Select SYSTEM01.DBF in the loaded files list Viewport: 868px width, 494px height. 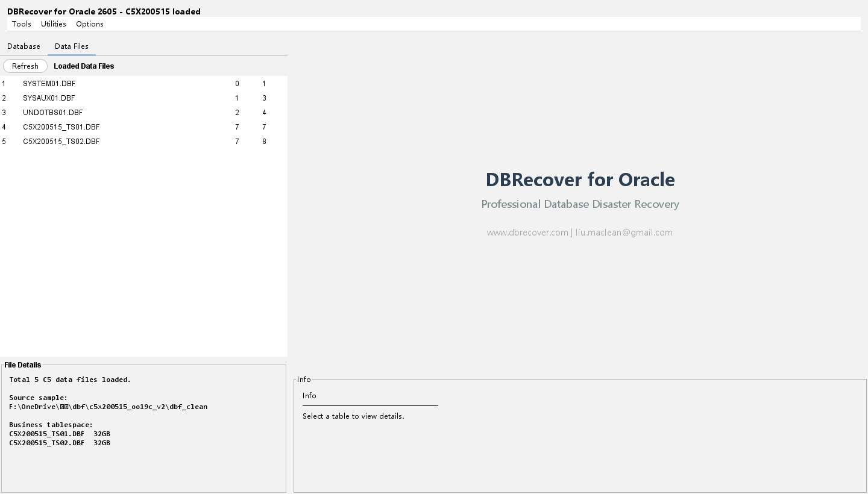(143, 84)
